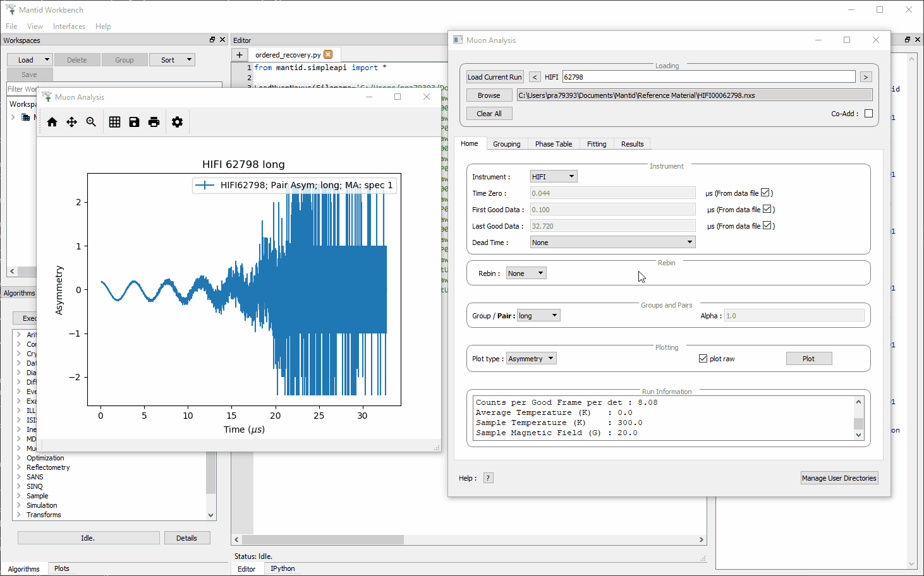Close the ordered_recovery.py editor tab
This screenshot has height=576, width=924.
point(328,55)
